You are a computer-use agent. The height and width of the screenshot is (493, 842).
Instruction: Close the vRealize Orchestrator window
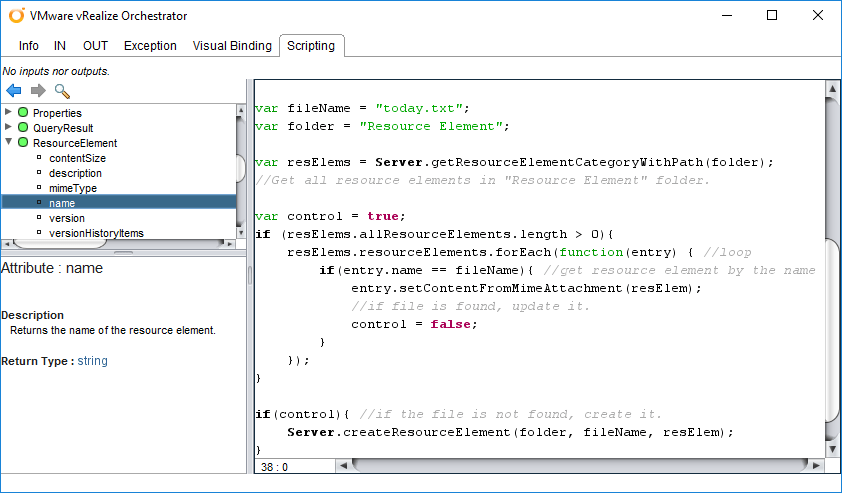coord(818,15)
